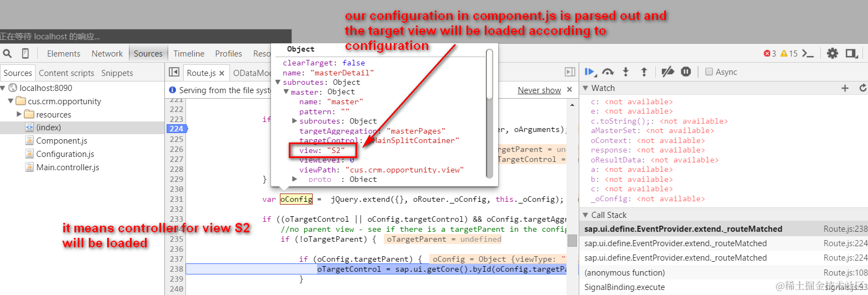Toggle device mode phone icon
This screenshot has width=868, height=295.
25,53
